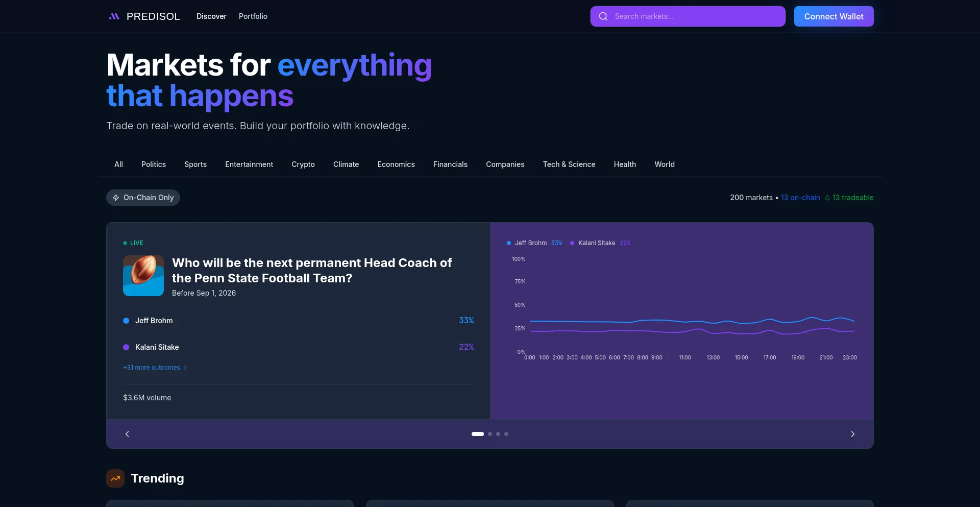Viewport: 980px width, 507px height.
Task: Switch to the Crypto category tab
Action: pos(303,164)
